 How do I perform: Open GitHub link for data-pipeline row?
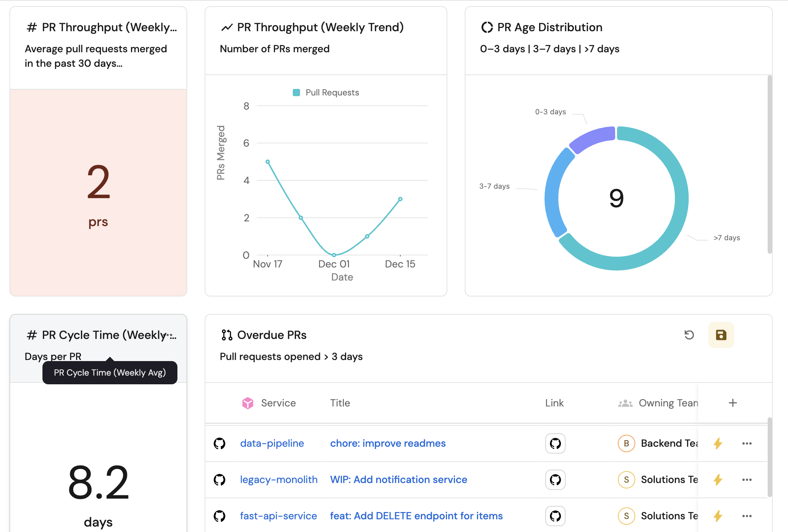click(555, 443)
